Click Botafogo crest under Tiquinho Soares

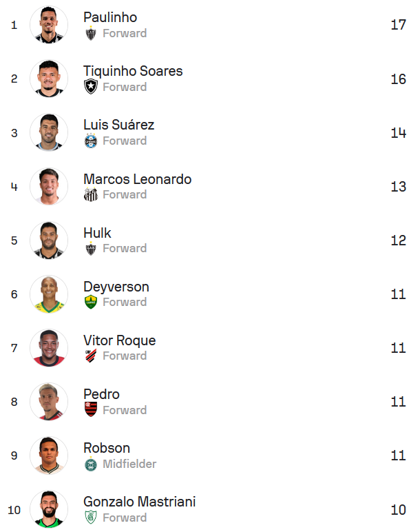[x=91, y=87]
